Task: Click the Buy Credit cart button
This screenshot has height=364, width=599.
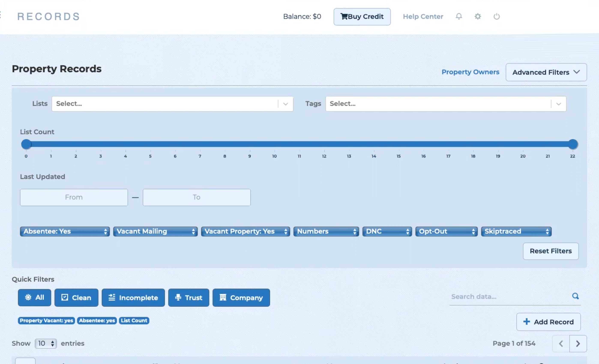Action: click(x=362, y=16)
